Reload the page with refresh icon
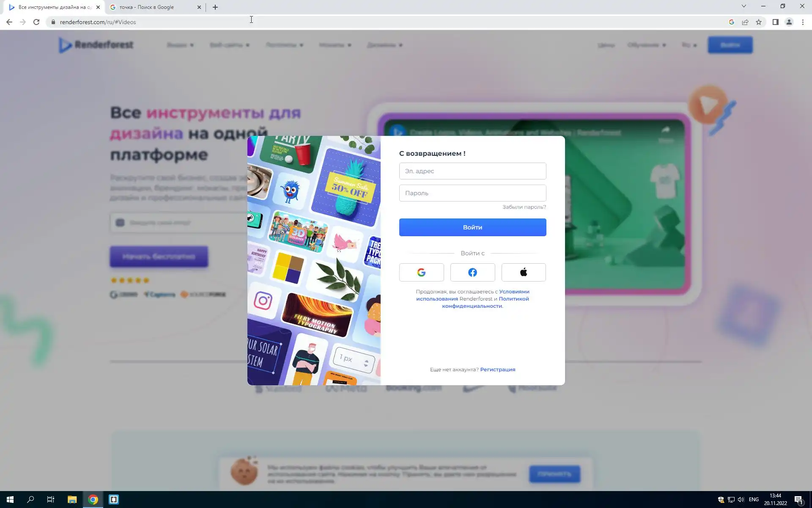 (x=36, y=22)
